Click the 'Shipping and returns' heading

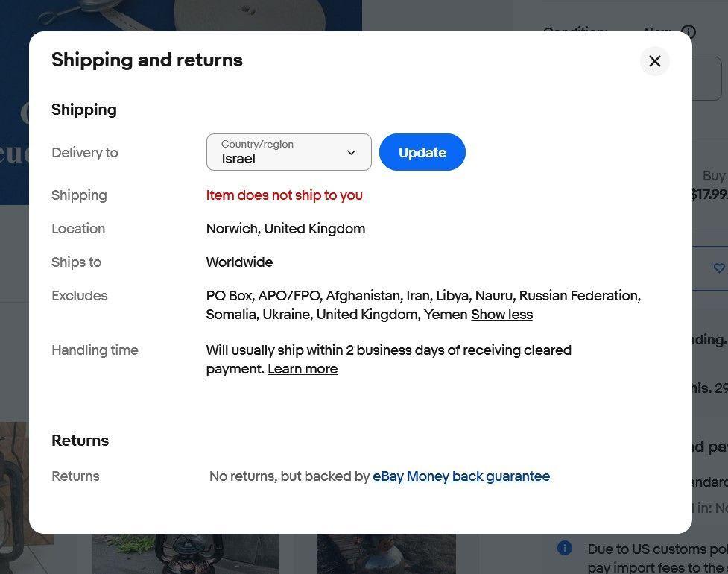tap(148, 60)
